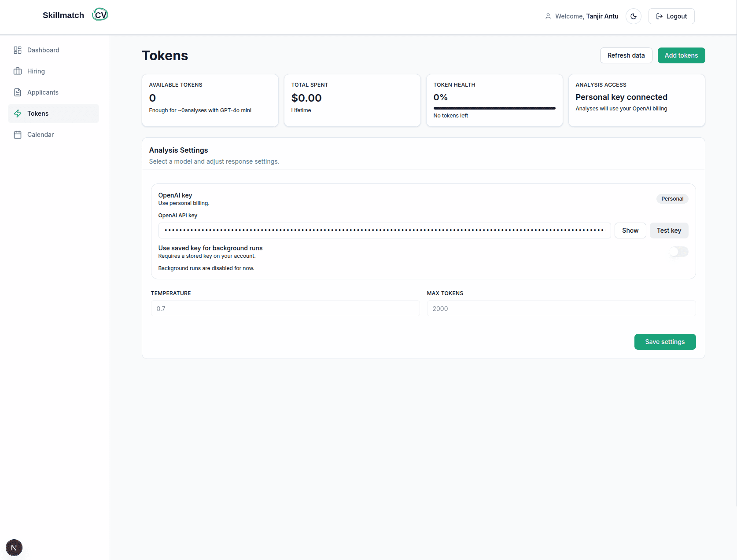This screenshot has height=560, width=737.
Task: Click Refresh data to reload token stats
Action: 626,55
